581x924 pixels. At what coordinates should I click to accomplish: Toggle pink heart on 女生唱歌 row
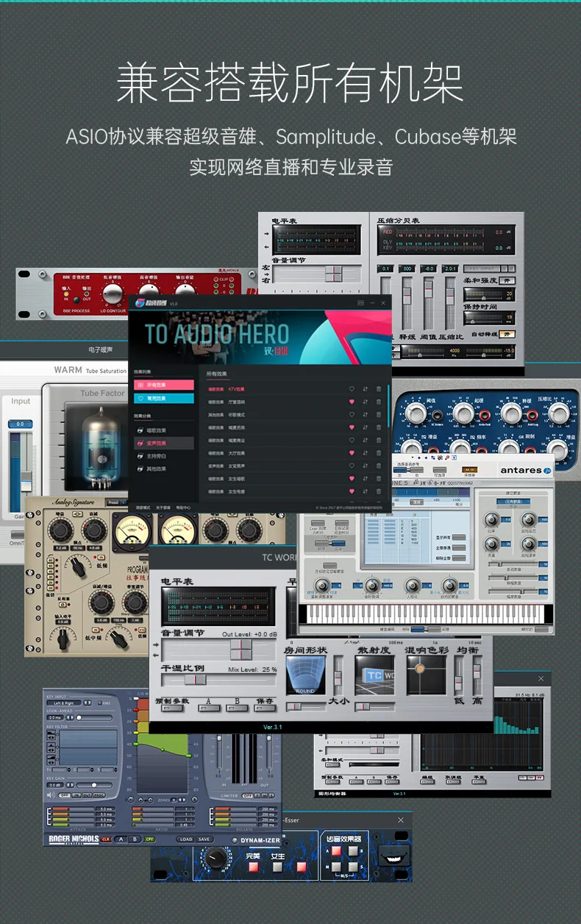coord(352,478)
